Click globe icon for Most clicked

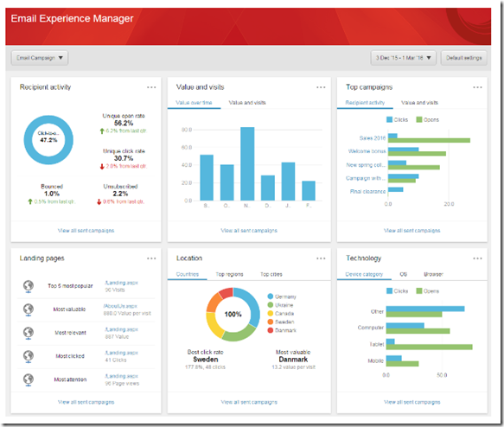coord(29,356)
